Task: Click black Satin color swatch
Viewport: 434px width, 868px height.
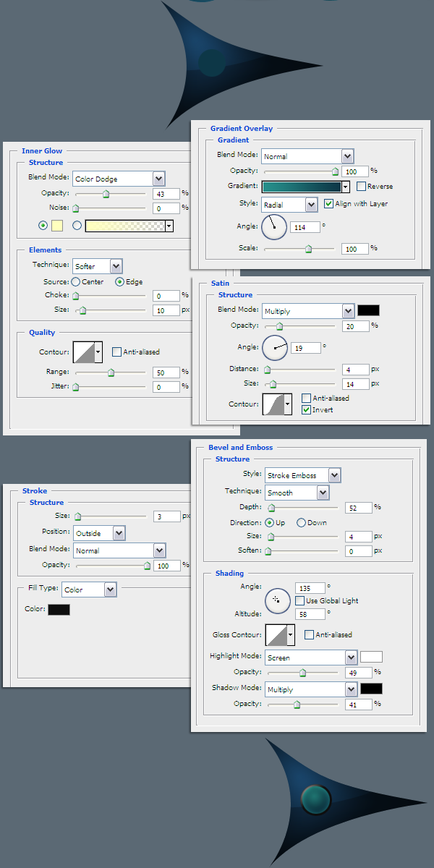Action: (x=368, y=310)
